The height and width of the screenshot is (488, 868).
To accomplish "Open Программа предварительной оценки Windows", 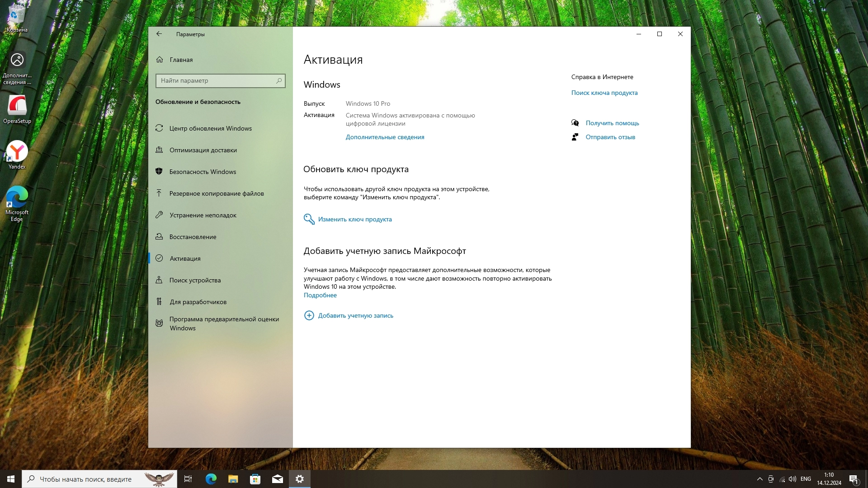I will click(224, 324).
